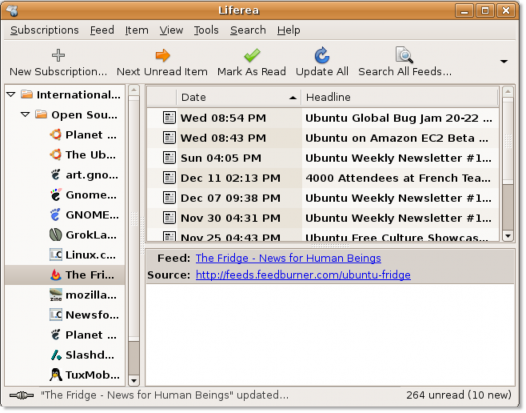
Task: Select the GNOME... blue footprint feed icon
Action: click(56, 215)
